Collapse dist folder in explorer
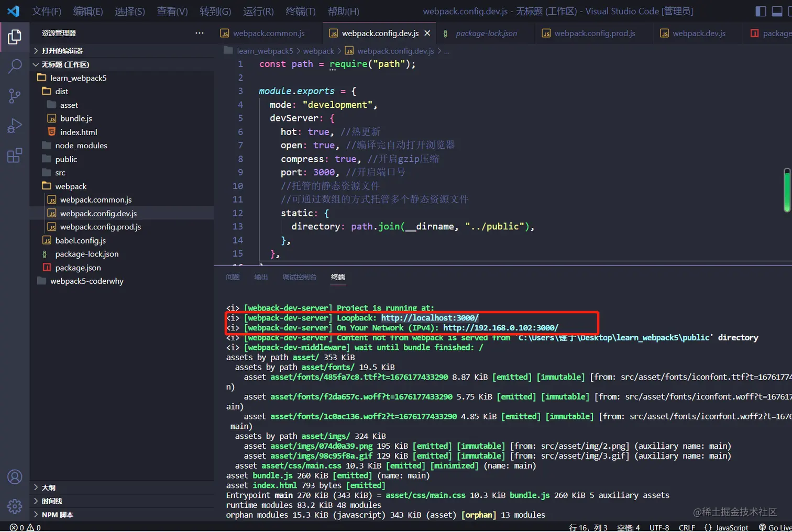 (122, 91)
